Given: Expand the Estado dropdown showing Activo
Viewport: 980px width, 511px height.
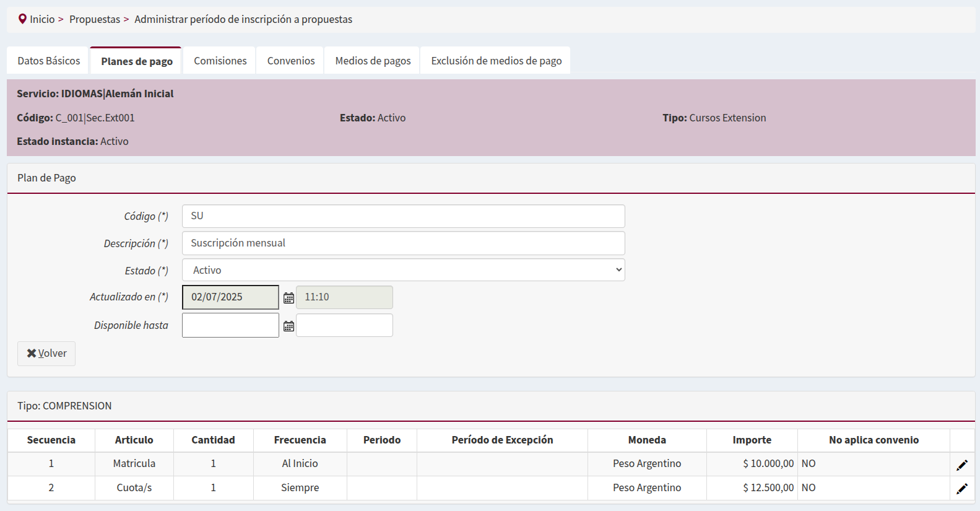Looking at the screenshot, I should click(403, 270).
